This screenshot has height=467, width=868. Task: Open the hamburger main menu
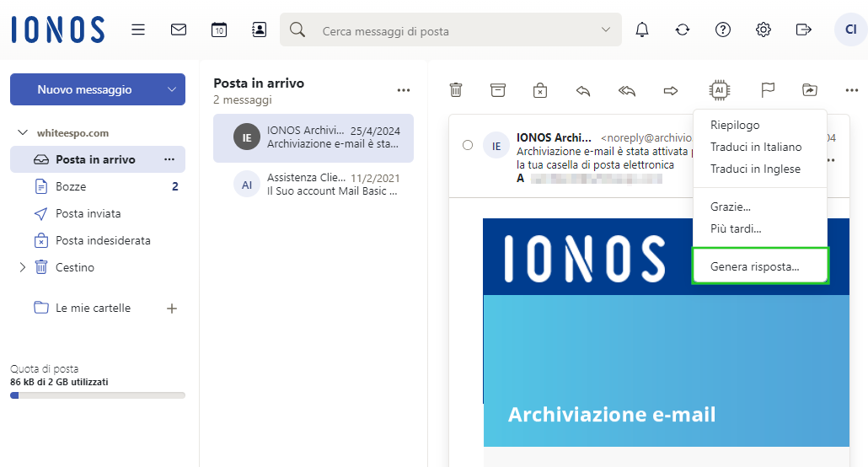point(138,30)
